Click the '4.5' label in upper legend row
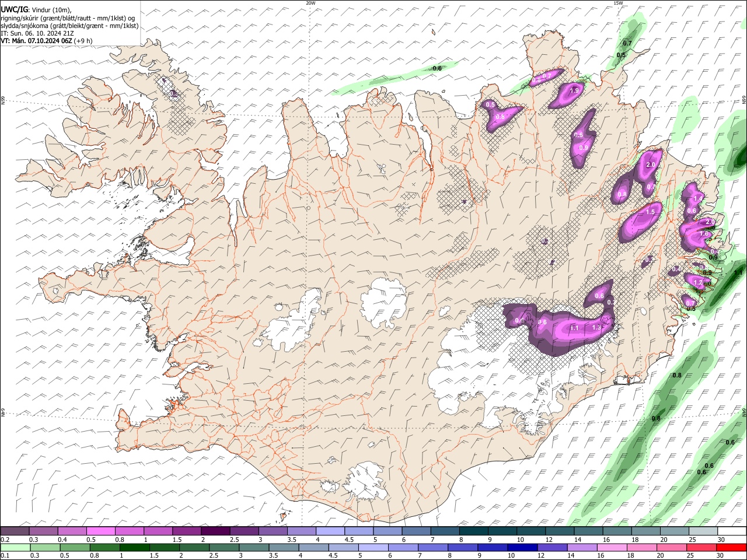The height and width of the screenshot is (560, 747). (x=349, y=540)
